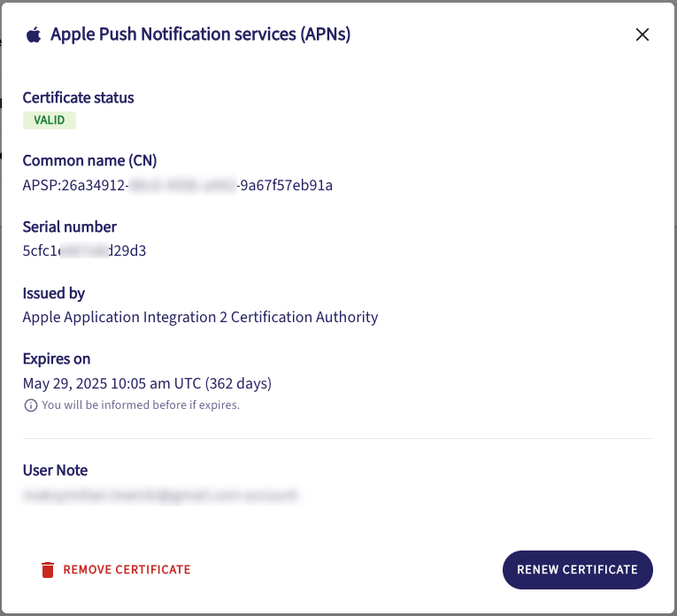This screenshot has width=677, height=616.
Task: Click the Issued by heading
Action: tap(53, 293)
